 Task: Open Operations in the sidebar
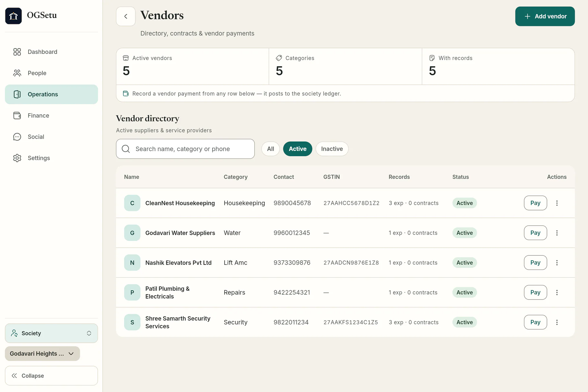[51, 94]
